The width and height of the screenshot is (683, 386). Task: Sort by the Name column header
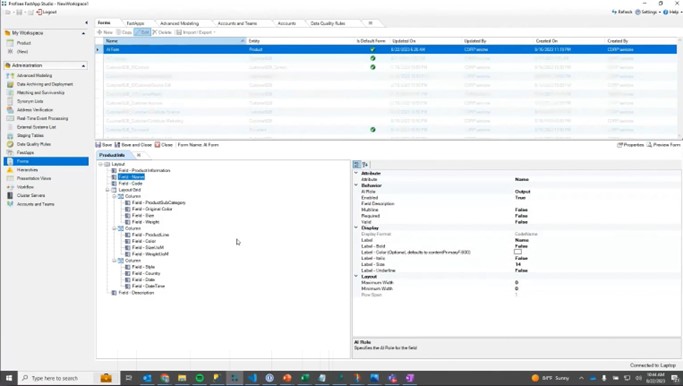(x=174, y=41)
